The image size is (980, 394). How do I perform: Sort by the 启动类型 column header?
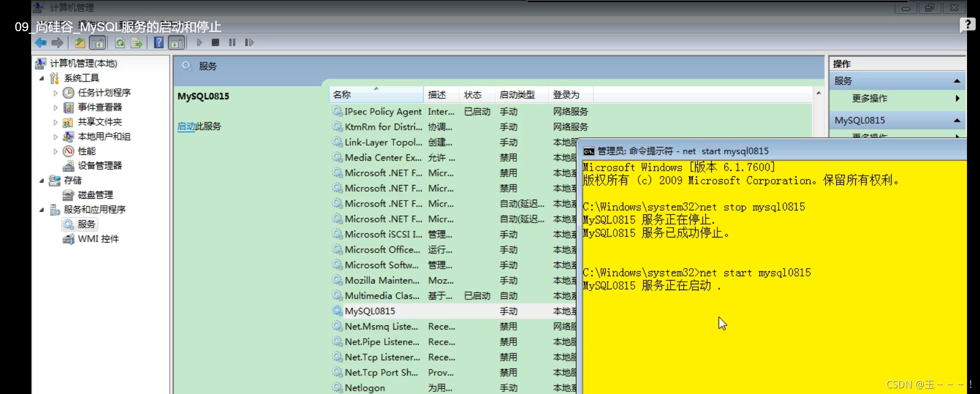[521, 95]
